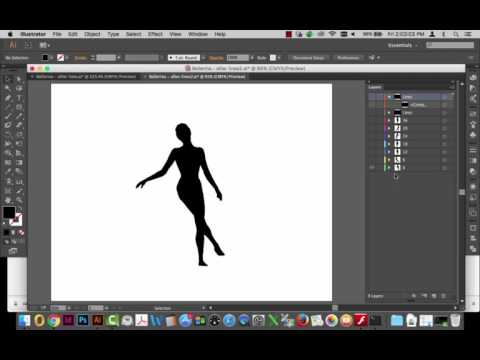Click the Stroke link in control bar

tap(80, 58)
